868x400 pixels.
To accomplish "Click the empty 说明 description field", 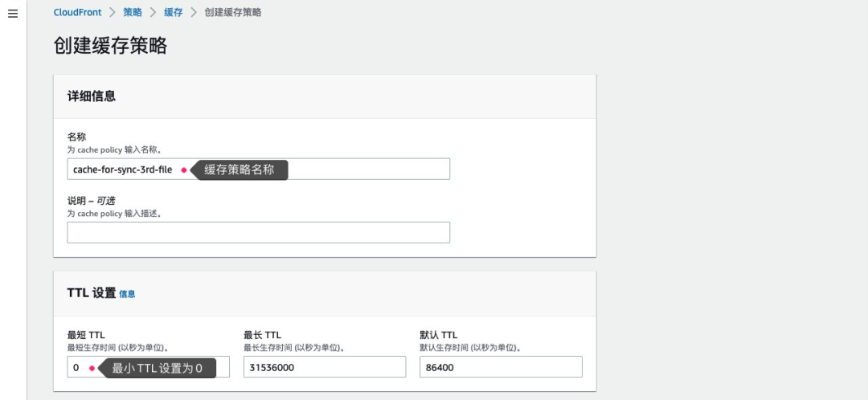I will pos(258,233).
